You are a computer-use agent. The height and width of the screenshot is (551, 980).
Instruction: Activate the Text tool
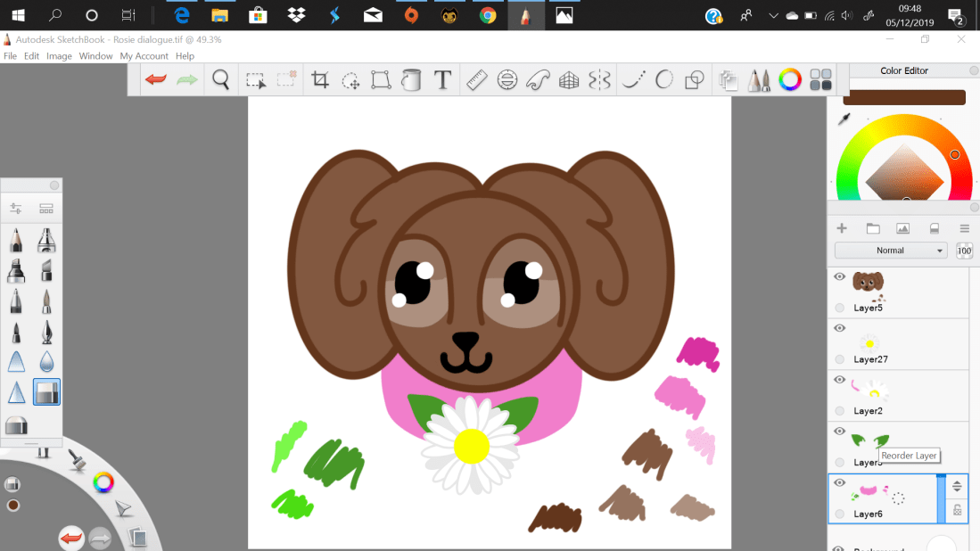pos(442,80)
